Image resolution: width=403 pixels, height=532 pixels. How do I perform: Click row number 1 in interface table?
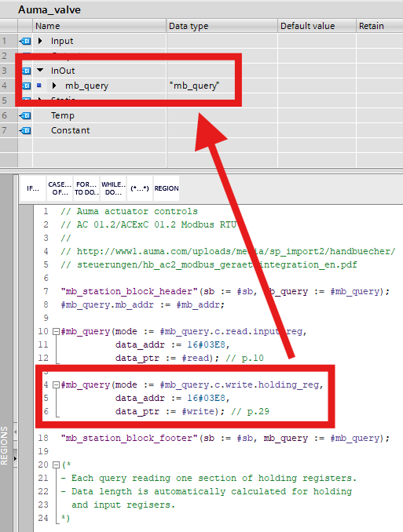[x=5, y=41]
